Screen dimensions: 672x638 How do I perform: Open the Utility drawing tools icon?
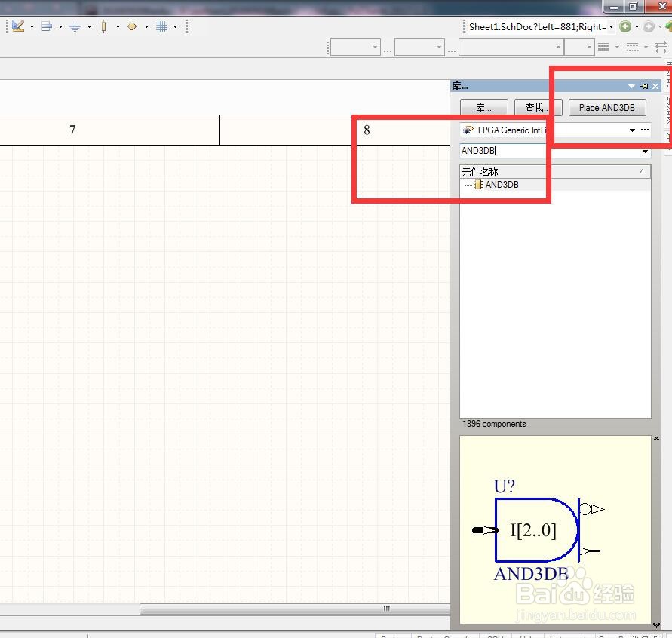point(18,26)
